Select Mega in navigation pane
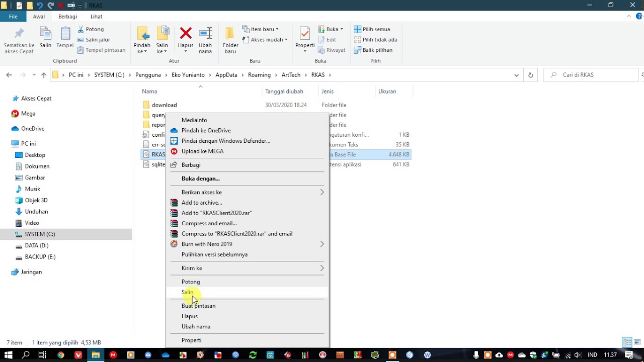The width and height of the screenshot is (644, 362). [x=28, y=114]
